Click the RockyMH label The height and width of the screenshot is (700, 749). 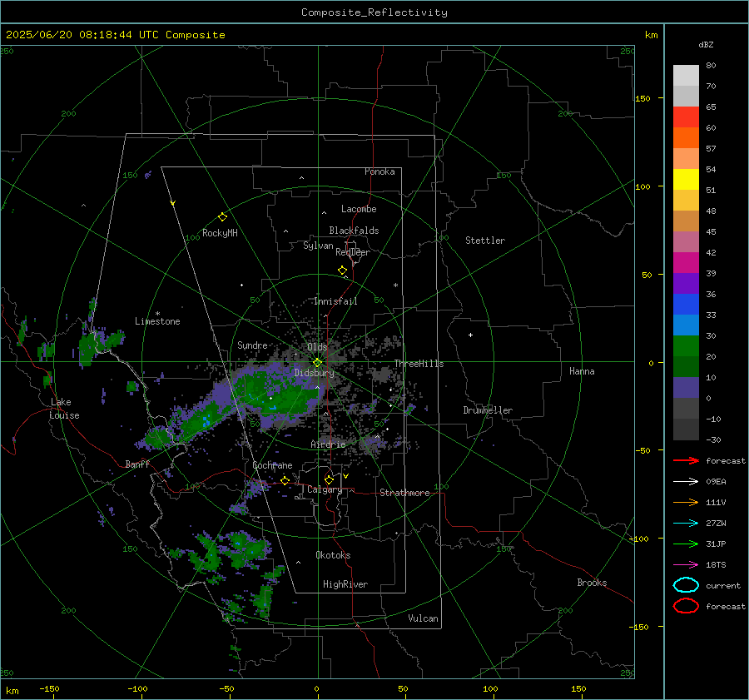coord(220,233)
